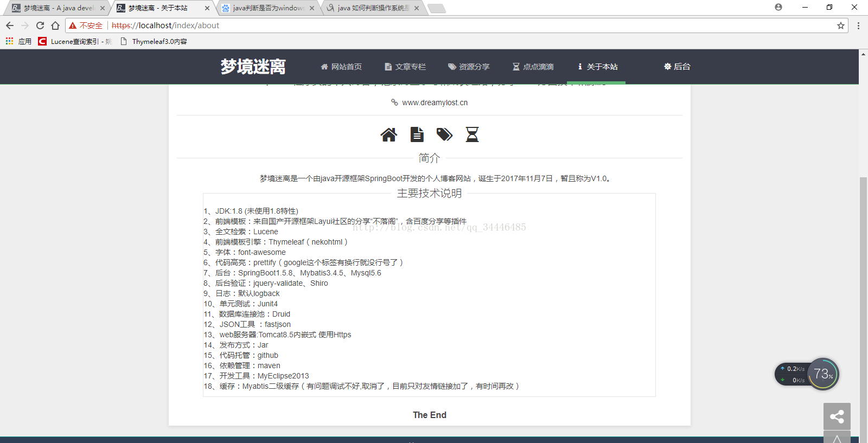The width and height of the screenshot is (868, 443).
Task: Open the www.dreamylost.cn link
Action: click(x=435, y=102)
